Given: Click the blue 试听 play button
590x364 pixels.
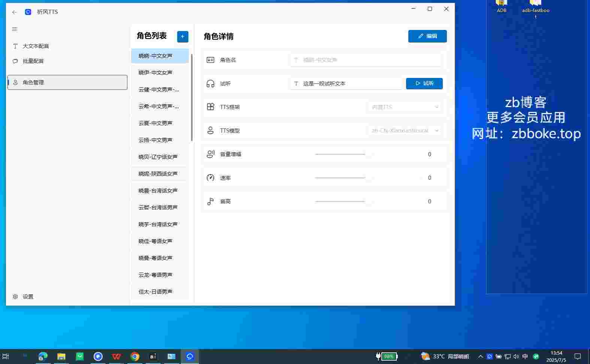Looking at the screenshot, I should pos(424,84).
